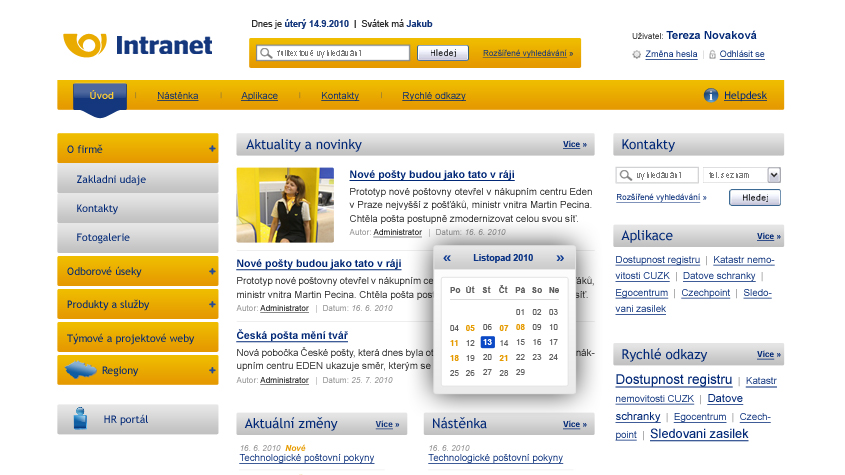The height and width of the screenshot is (475, 845).
Task: Open the Úvod tab
Action: point(101,96)
